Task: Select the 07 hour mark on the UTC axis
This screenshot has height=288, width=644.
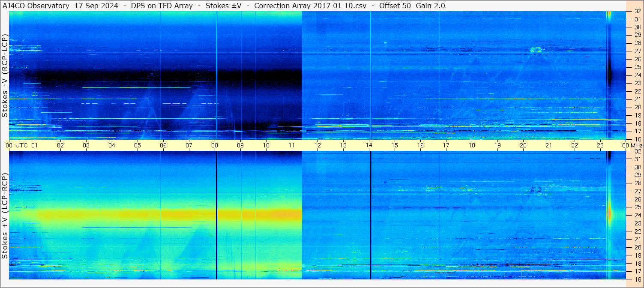Action: coord(189,145)
